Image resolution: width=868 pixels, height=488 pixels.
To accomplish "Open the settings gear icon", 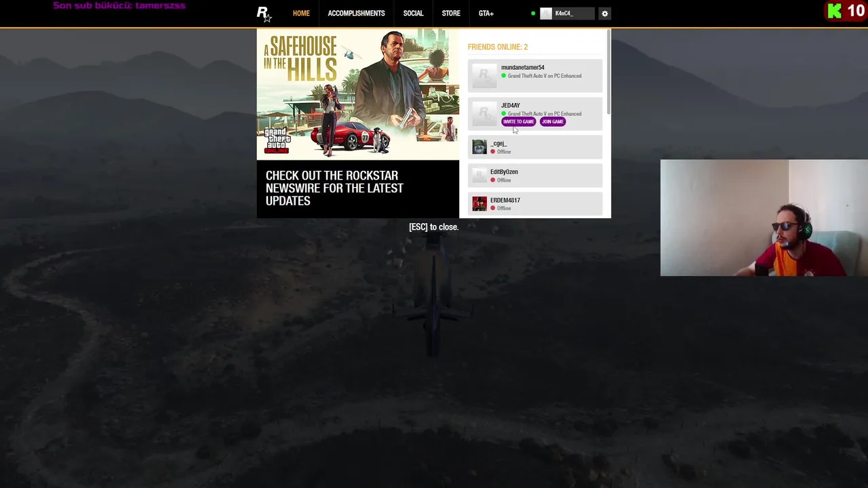I will click(x=605, y=14).
